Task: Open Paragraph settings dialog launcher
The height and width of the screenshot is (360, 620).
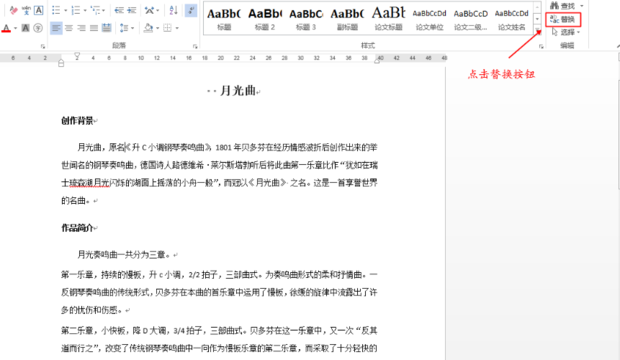Action: click(195, 46)
